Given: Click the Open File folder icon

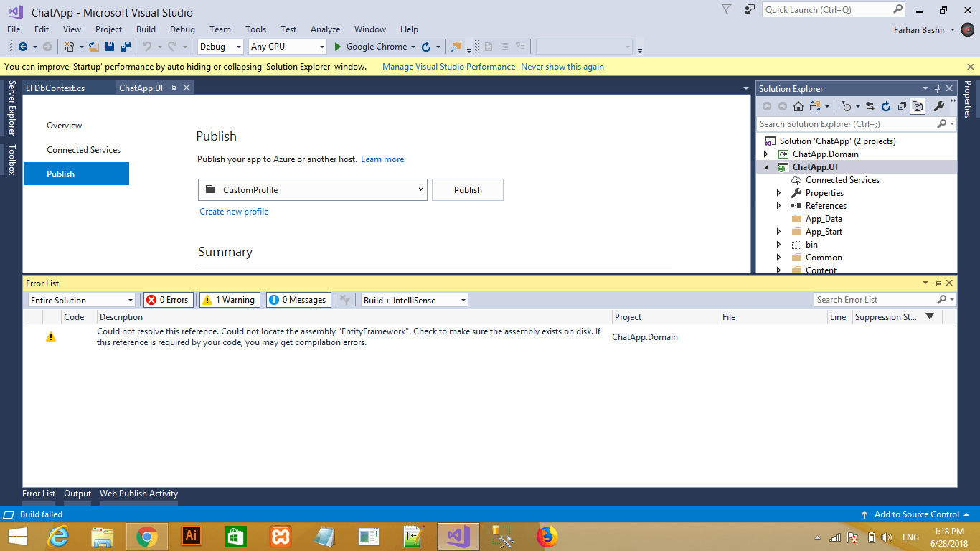Looking at the screenshot, I should pos(93,47).
